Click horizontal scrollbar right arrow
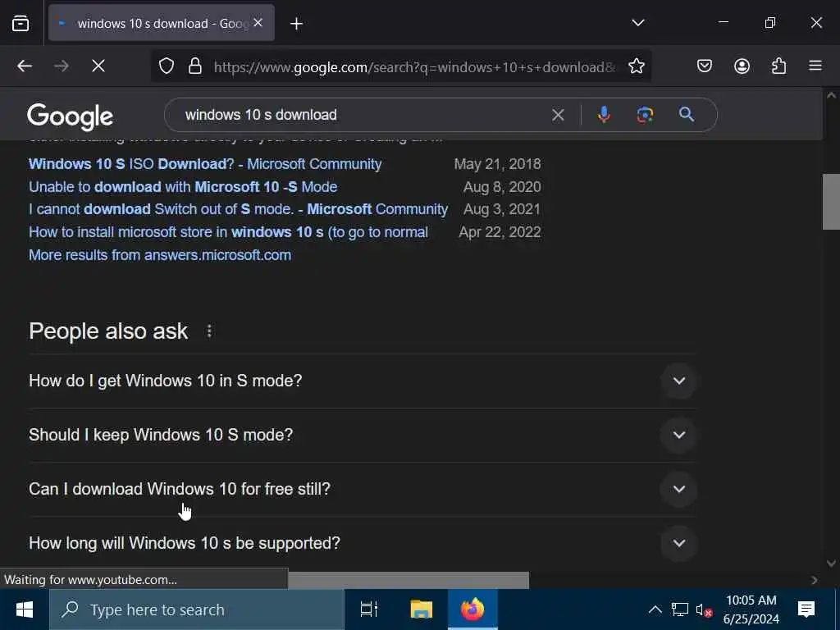The height and width of the screenshot is (630, 840). [815, 580]
